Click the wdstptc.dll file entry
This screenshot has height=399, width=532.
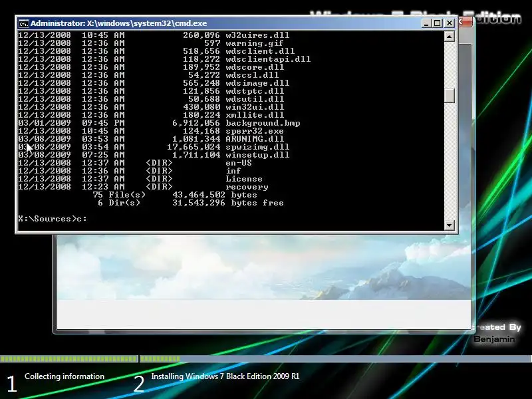click(255, 91)
